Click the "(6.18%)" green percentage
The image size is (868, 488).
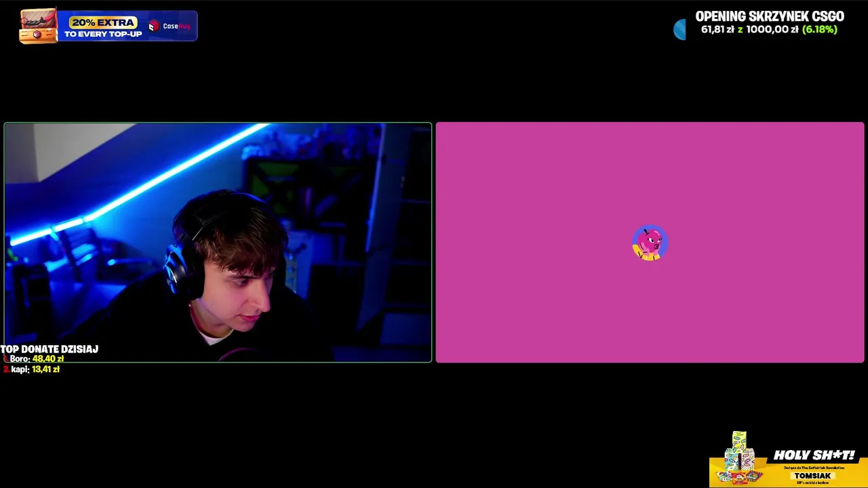pyautogui.click(x=820, y=30)
